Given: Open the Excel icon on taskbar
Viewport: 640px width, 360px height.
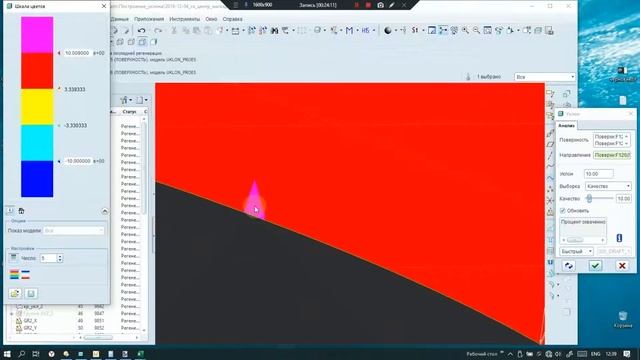Looking at the screenshot, I should [140, 354].
